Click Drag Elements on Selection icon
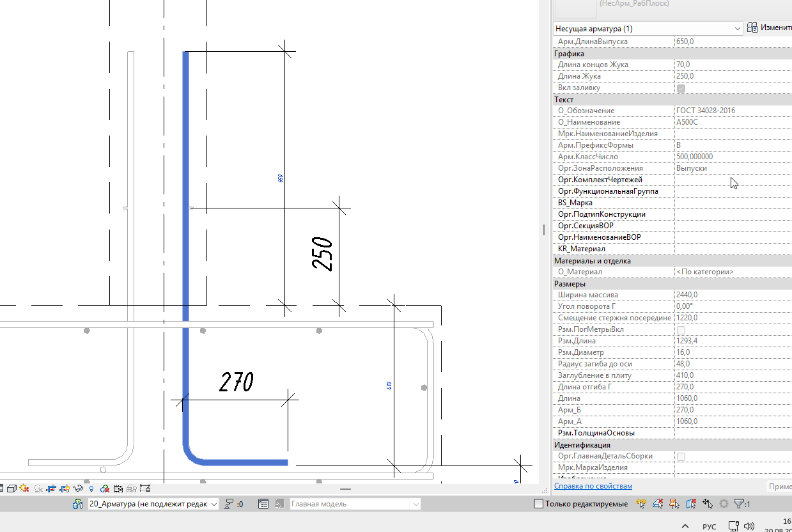Screen dimensions: 792x532 coord(708,504)
